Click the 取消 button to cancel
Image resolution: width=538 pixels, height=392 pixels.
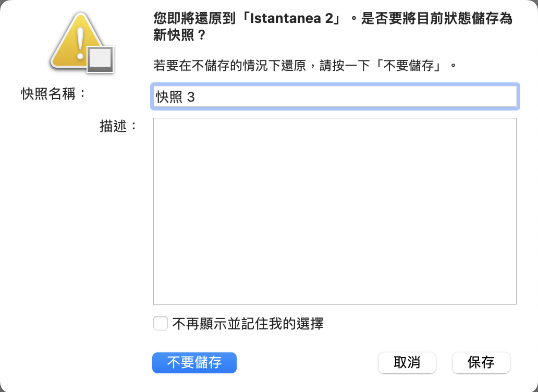pos(407,363)
